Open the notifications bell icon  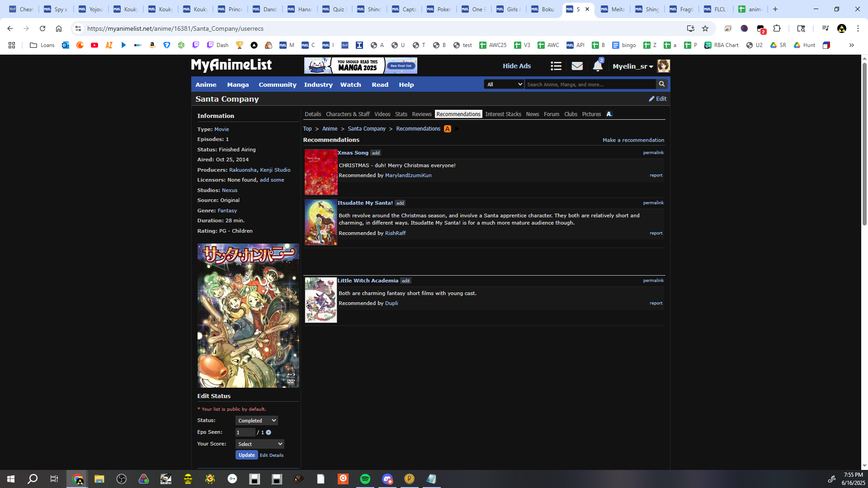(597, 66)
